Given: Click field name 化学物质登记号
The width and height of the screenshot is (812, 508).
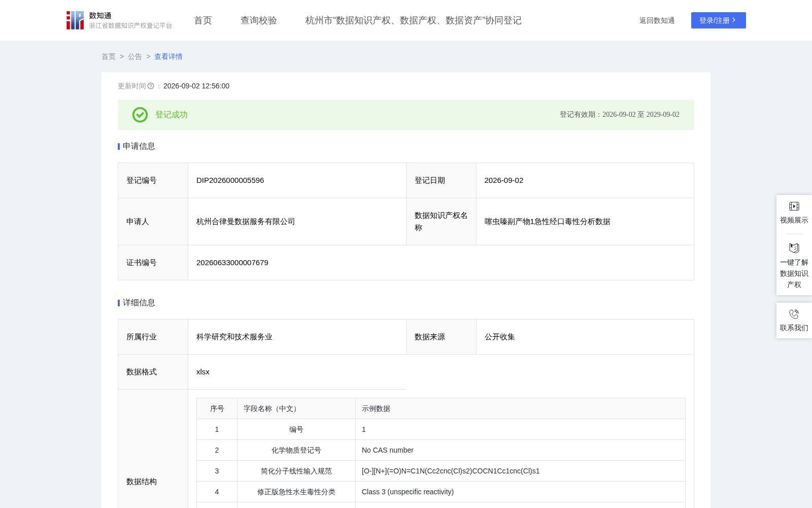Looking at the screenshot, I should pyautogui.click(x=296, y=450).
